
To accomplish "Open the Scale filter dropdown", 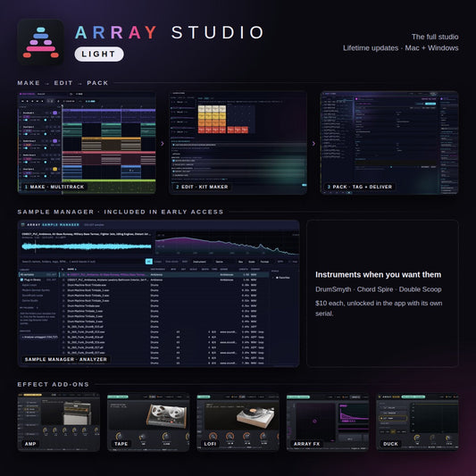I will click(x=252, y=262).
